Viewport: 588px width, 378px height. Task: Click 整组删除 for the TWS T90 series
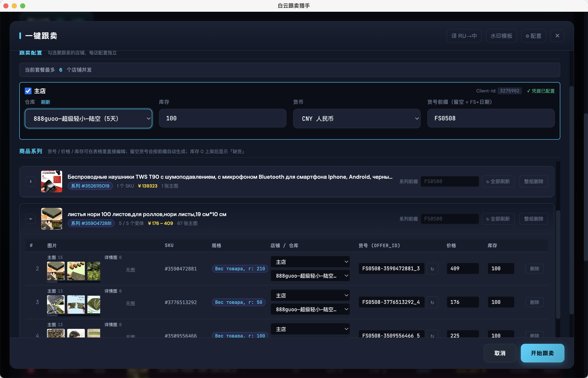click(x=534, y=182)
